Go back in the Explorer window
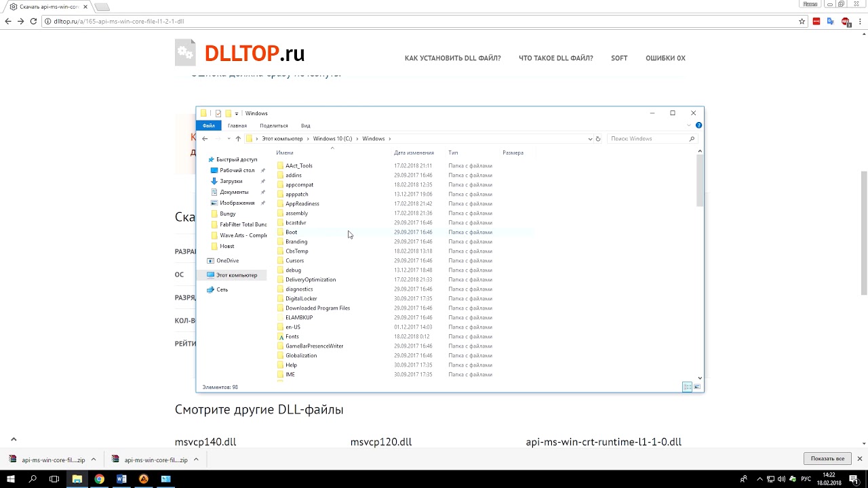The height and width of the screenshot is (488, 868). click(x=205, y=138)
